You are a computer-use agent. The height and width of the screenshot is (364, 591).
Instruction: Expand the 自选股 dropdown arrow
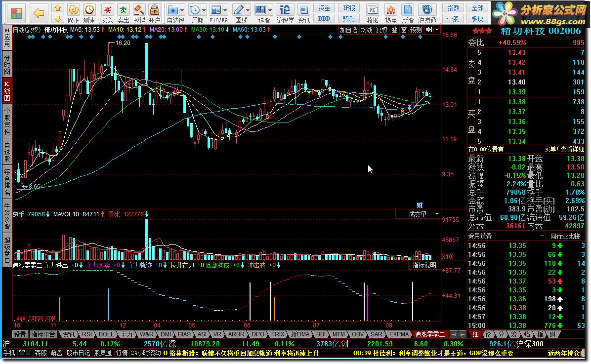click(182, 10)
